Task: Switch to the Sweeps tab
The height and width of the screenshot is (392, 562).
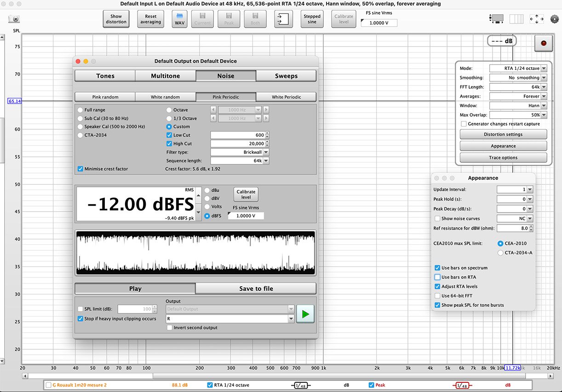Action: tap(286, 76)
